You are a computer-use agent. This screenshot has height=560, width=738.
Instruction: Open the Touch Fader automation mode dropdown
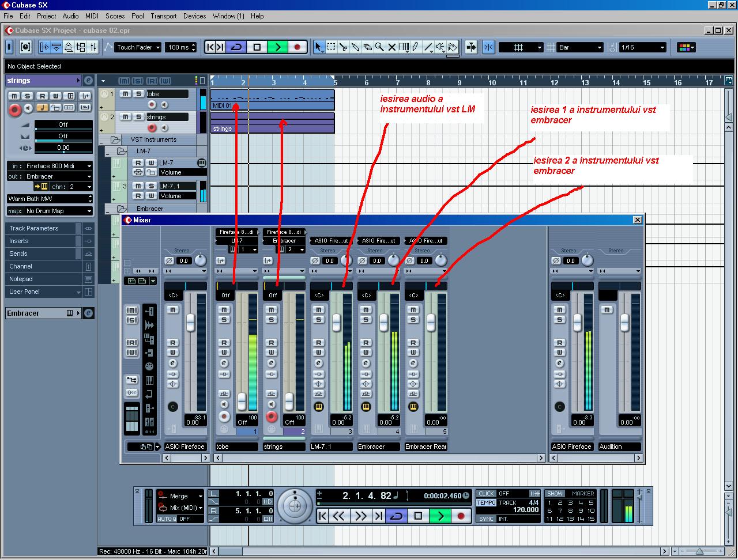pyautogui.click(x=138, y=47)
